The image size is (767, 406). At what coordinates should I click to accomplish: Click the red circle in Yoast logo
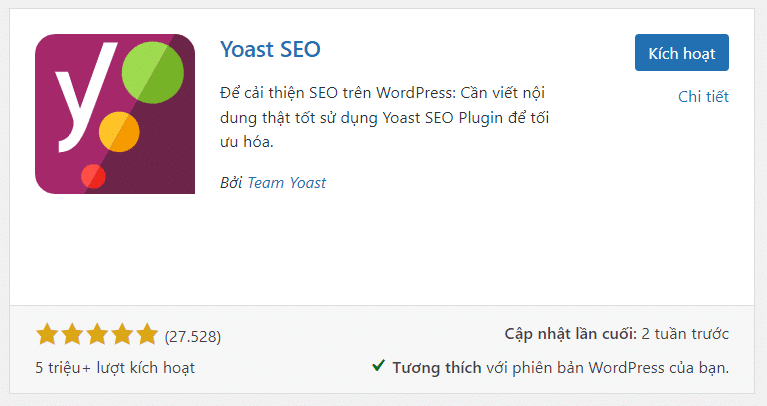[93, 175]
